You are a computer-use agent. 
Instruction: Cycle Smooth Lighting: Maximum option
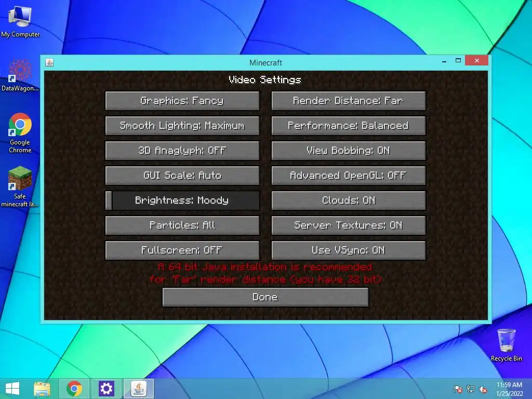tap(182, 126)
